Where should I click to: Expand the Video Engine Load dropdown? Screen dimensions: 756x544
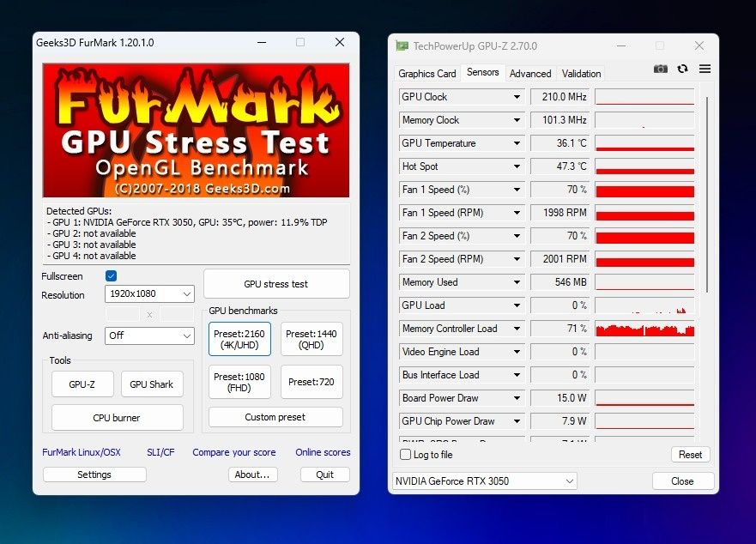pos(517,352)
